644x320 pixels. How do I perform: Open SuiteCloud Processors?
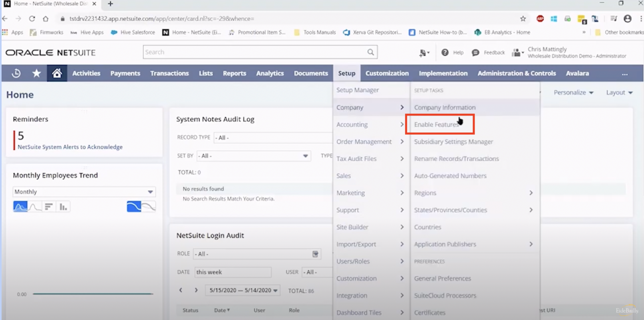tap(445, 296)
